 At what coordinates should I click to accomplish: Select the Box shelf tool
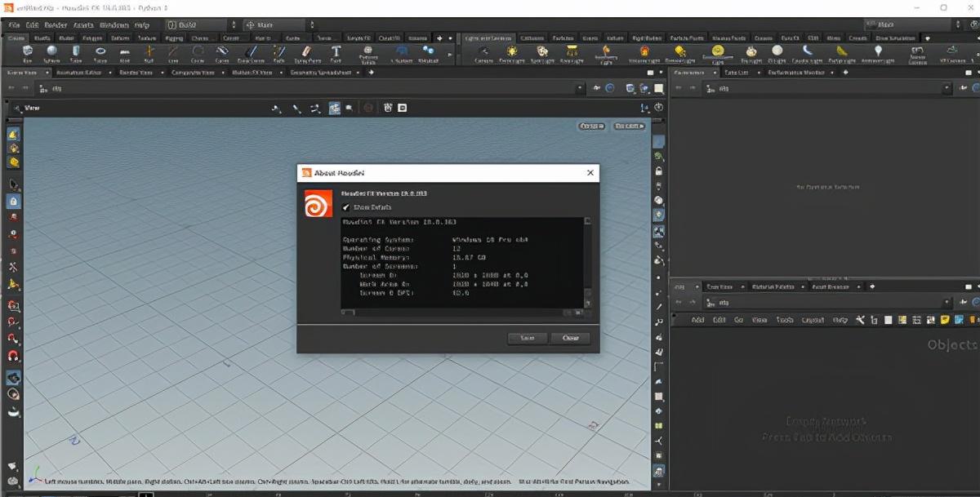pyautogui.click(x=28, y=54)
